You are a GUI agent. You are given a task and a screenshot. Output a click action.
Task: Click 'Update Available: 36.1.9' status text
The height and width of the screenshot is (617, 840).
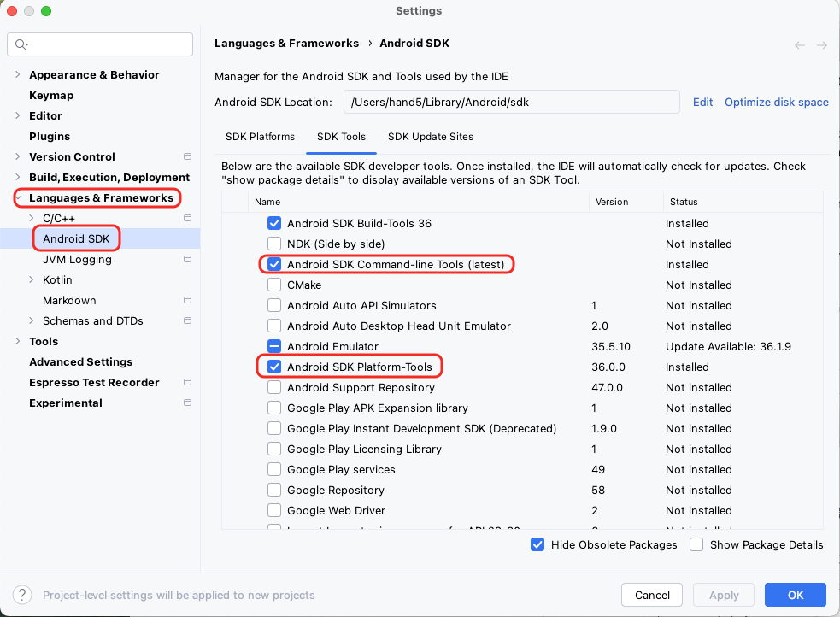click(729, 346)
